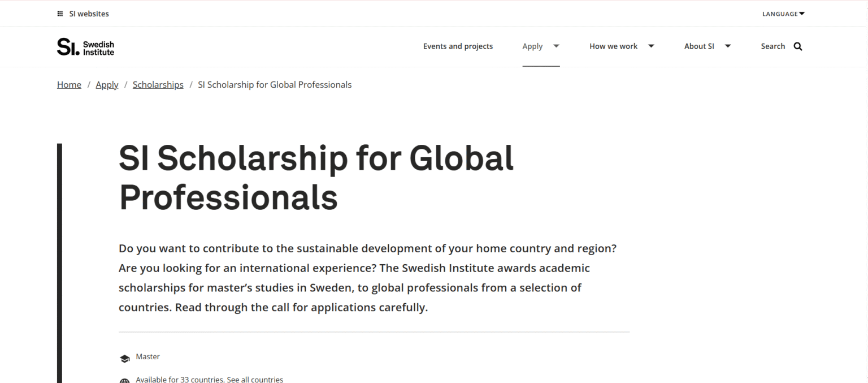The image size is (868, 383).
Task: Open the Scholarships breadcrumb link
Action: 158,84
